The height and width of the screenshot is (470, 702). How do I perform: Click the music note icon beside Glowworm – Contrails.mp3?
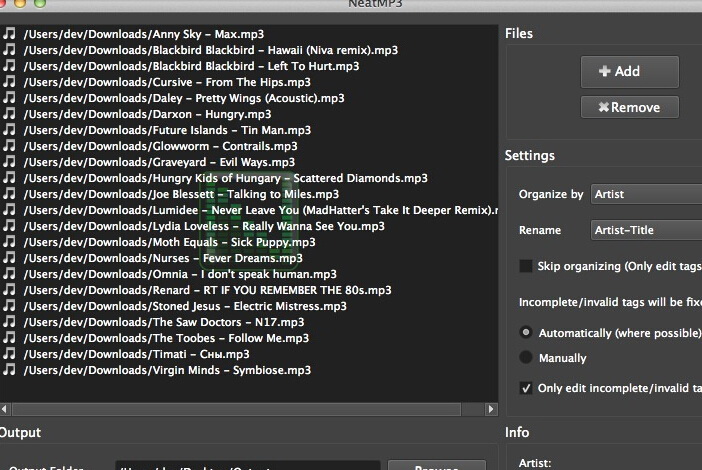coord(9,146)
